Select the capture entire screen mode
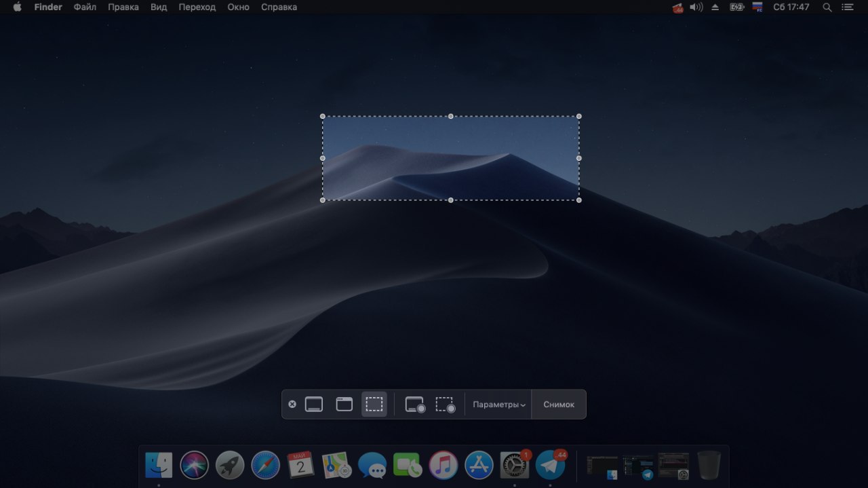The image size is (868, 488). click(x=313, y=405)
